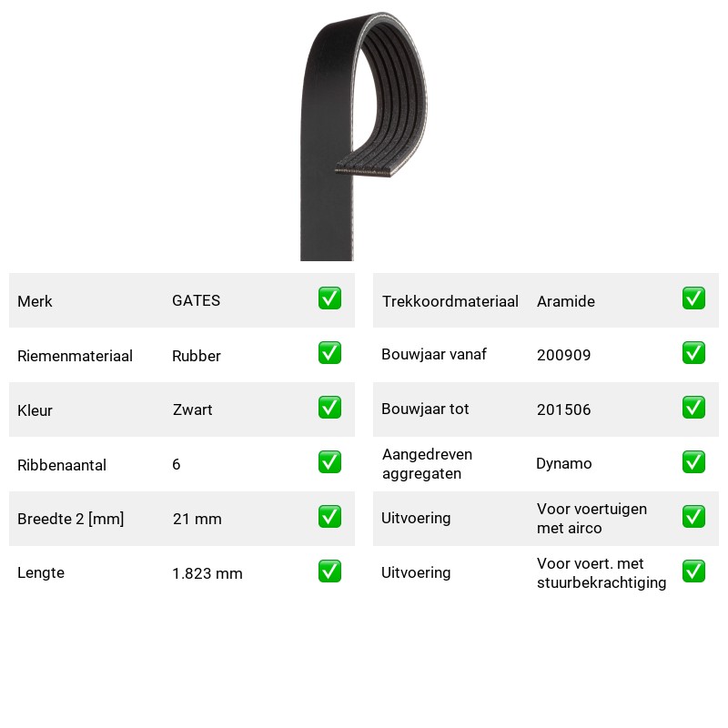Click the green check beside Rubber
The height and width of the screenshot is (728, 728).
point(329,353)
